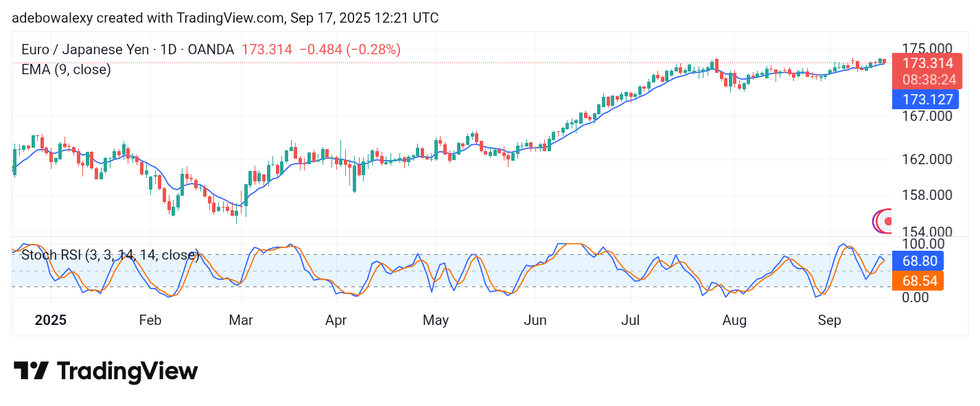
Task: Click the Sep label on the time axis
Action: point(829,320)
